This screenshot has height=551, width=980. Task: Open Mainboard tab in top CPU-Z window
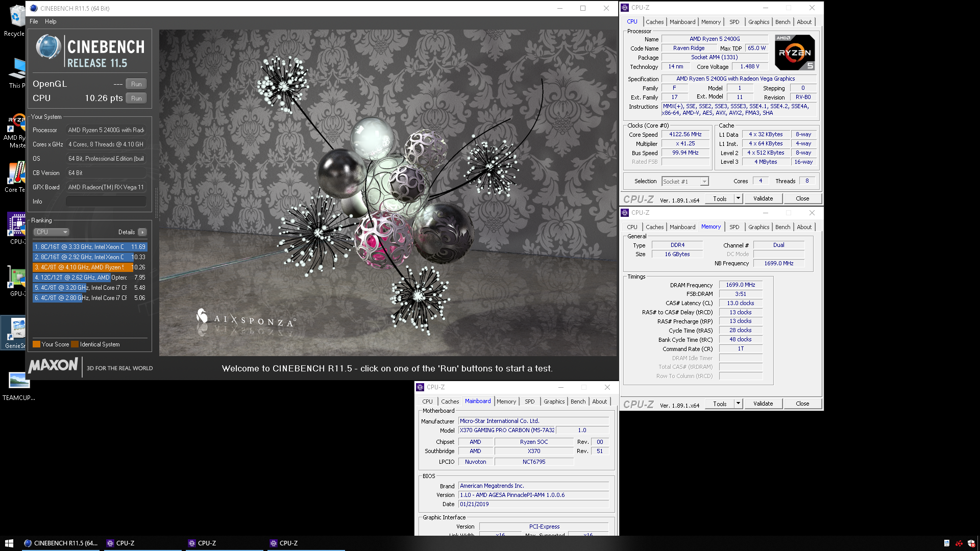tap(682, 22)
